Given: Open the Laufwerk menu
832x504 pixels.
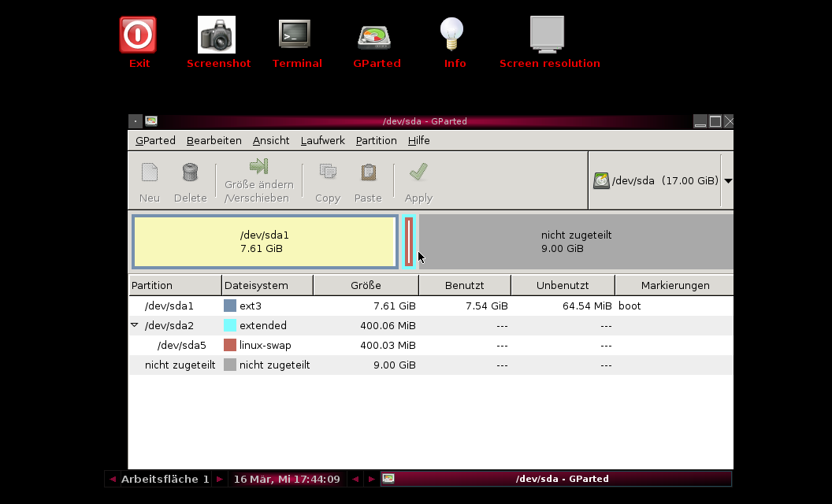Looking at the screenshot, I should point(322,141).
